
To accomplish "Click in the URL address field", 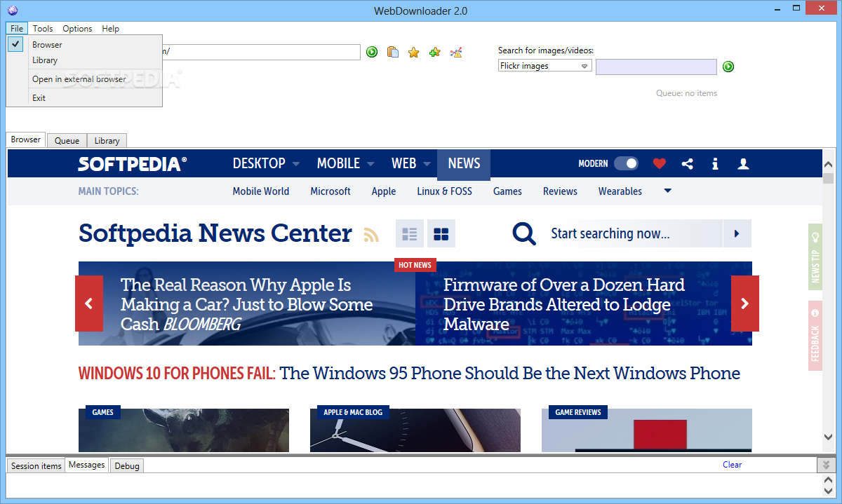I will coord(261,52).
